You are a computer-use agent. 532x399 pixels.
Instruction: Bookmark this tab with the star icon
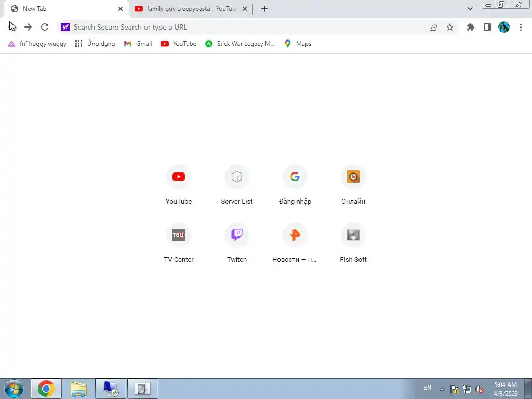coord(450,27)
